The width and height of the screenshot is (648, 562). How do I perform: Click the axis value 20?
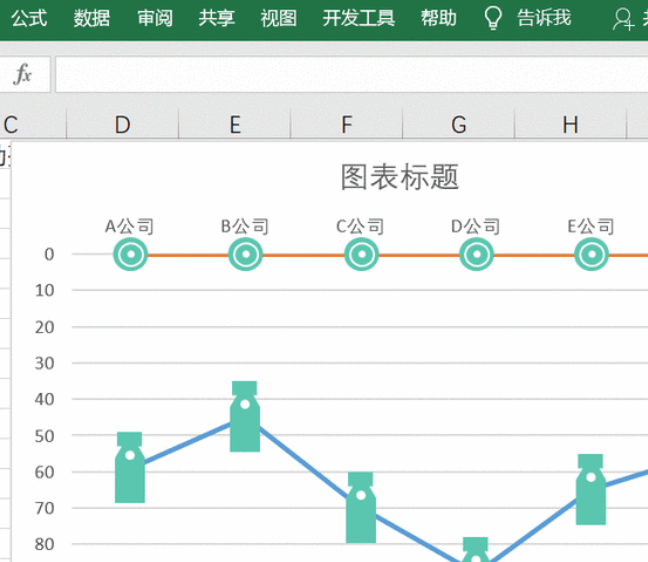45,327
